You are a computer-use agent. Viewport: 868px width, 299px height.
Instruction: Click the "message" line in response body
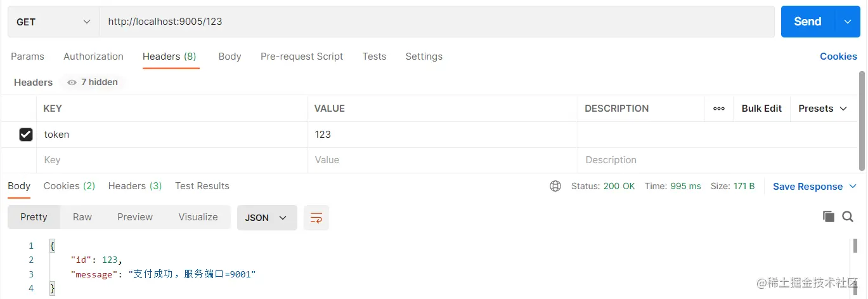pyautogui.click(x=163, y=274)
